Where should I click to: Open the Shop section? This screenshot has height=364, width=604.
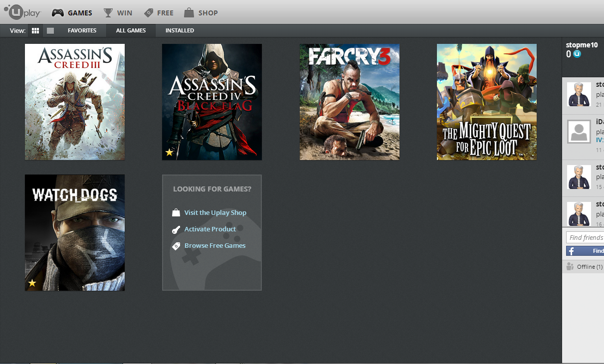(x=201, y=13)
